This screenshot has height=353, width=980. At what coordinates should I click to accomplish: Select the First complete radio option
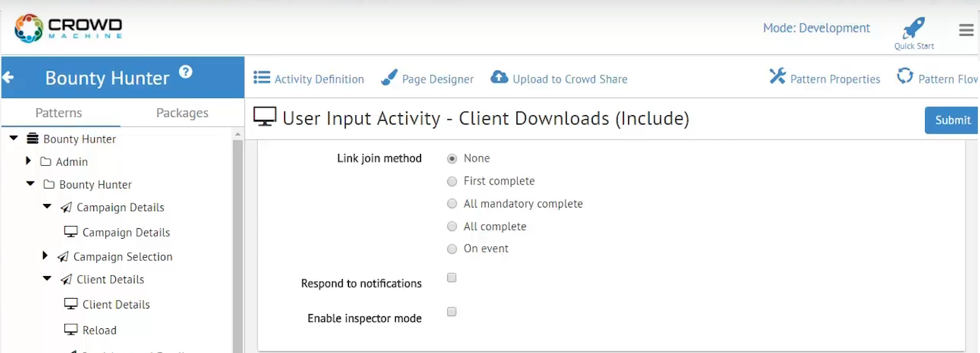pos(452,181)
